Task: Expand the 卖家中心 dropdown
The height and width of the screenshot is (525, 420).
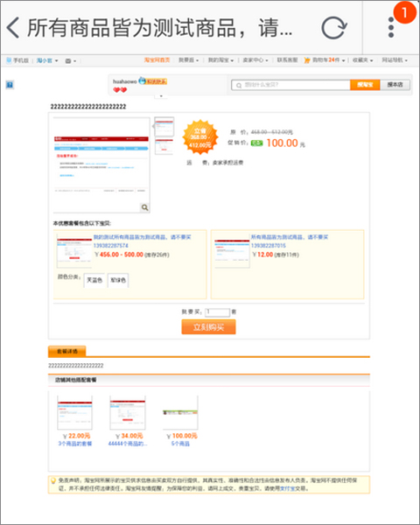Action: 255,60
